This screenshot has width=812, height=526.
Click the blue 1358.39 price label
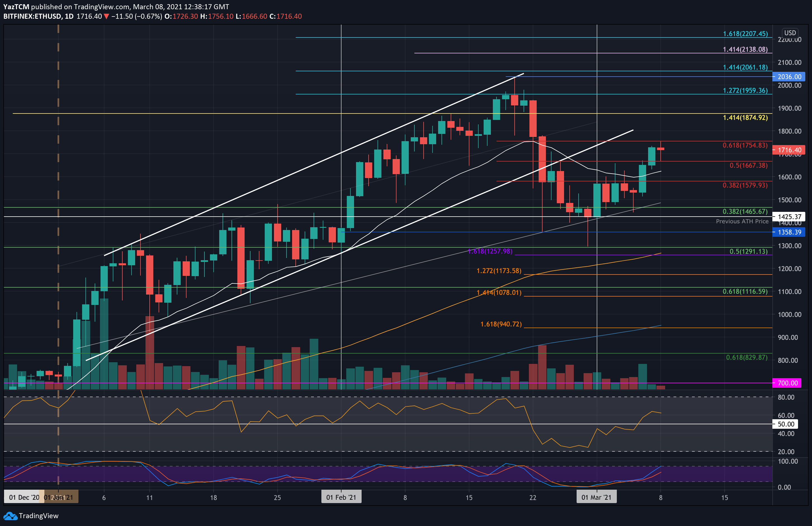tap(789, 232)
